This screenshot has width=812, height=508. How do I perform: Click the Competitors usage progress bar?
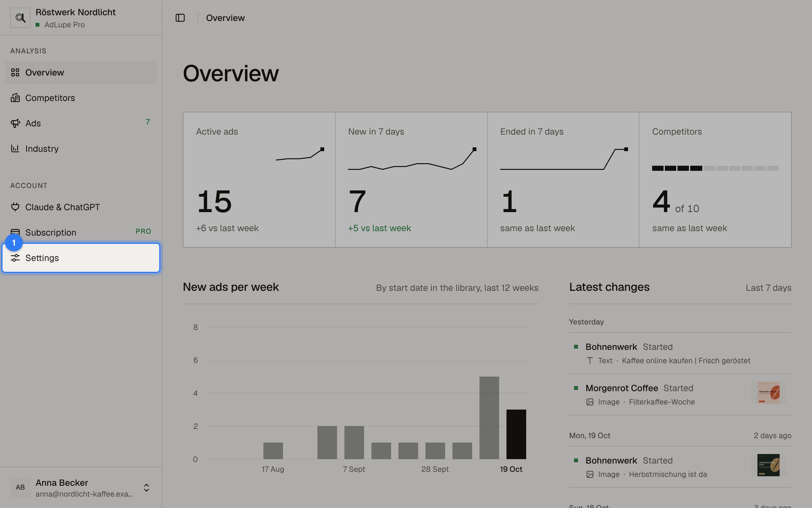point(715,168)
